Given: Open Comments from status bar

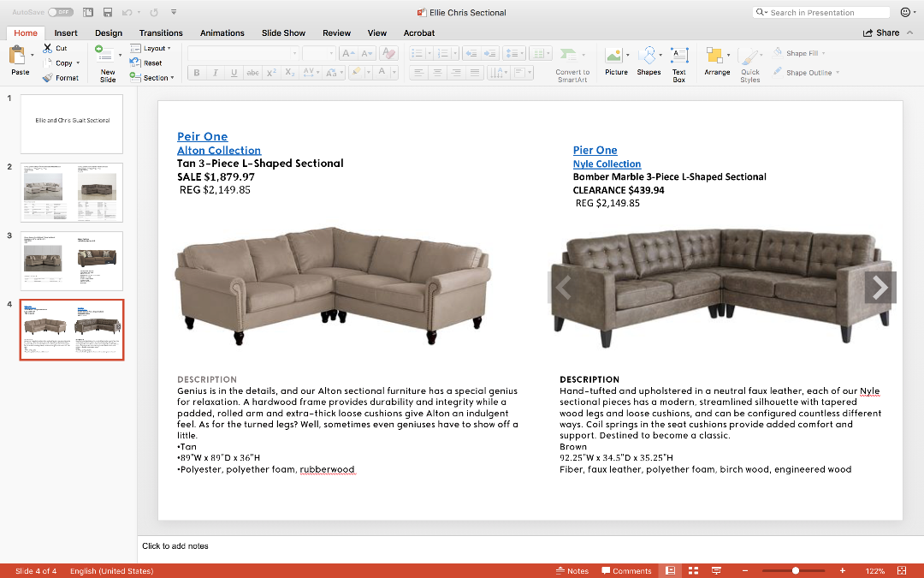Looking at the screenshot, I should tap(625, 570).
